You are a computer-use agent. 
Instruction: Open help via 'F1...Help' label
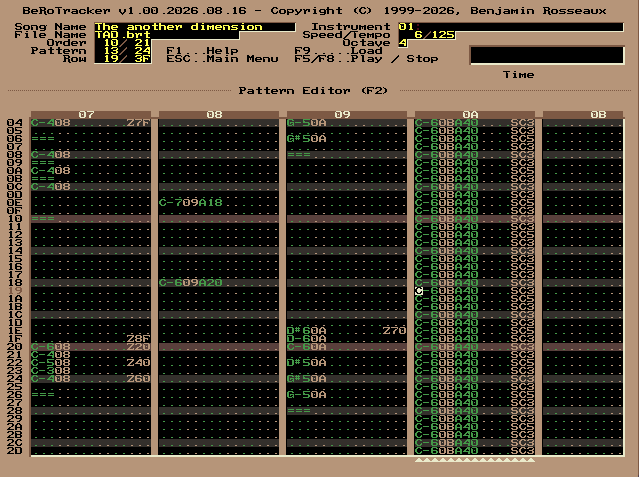203,51
